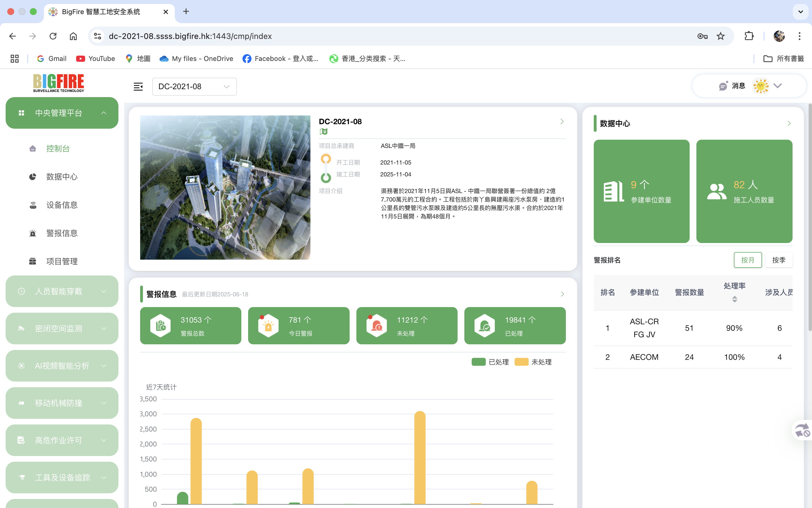Click the browser home icon
Viewport: 812px width, 508px height.
pyautogui.click(x=73, y=36)
